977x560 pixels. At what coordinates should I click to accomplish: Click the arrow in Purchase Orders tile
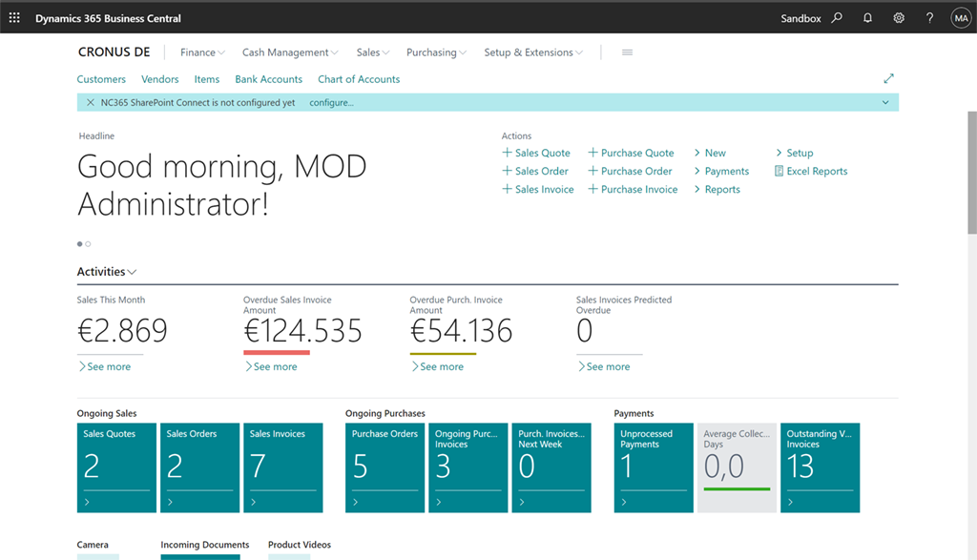(x=355, y=502)
